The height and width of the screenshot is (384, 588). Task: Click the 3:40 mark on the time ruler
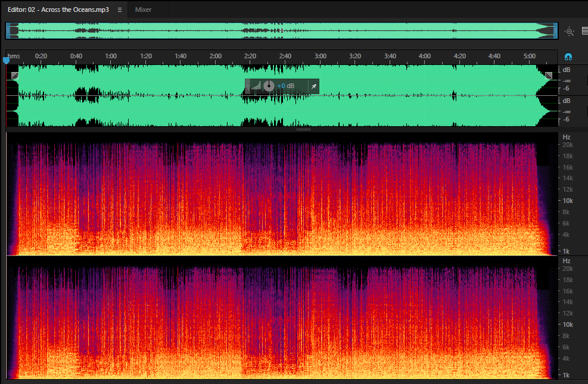coord(390,56)
